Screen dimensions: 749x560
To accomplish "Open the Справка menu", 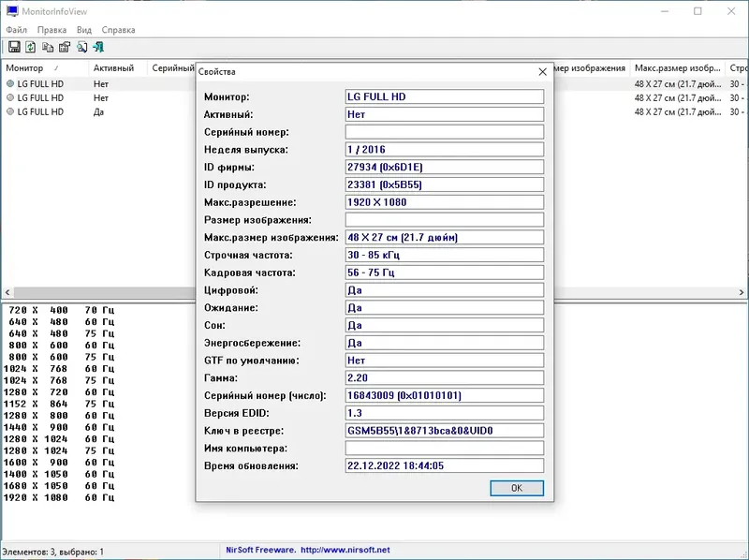I will click(119, 30).
